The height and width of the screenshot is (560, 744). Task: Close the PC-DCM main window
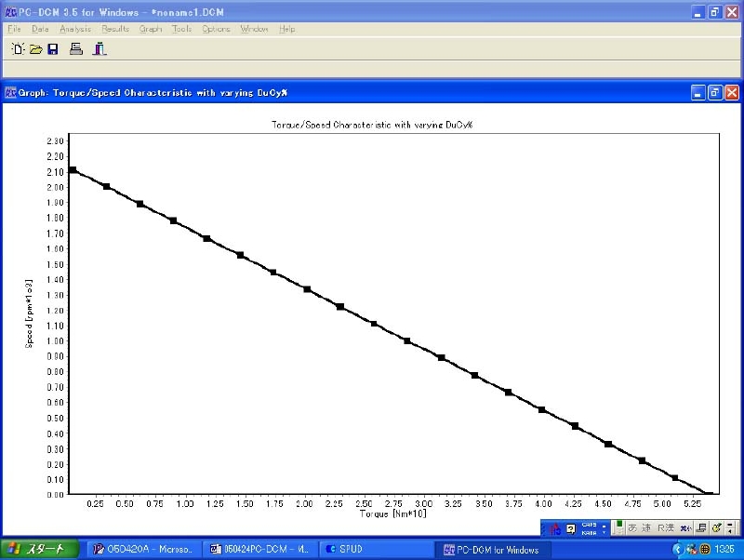tap(732, 12)
